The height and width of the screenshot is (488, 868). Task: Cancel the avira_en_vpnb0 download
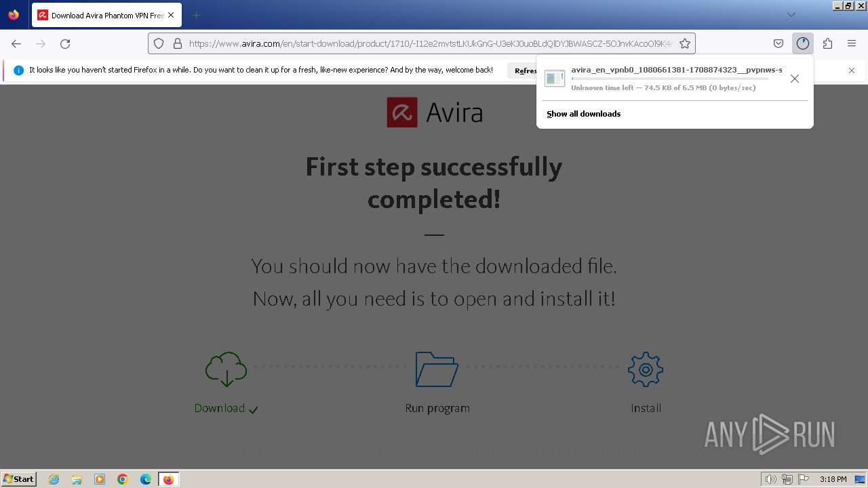pos(795,79)
